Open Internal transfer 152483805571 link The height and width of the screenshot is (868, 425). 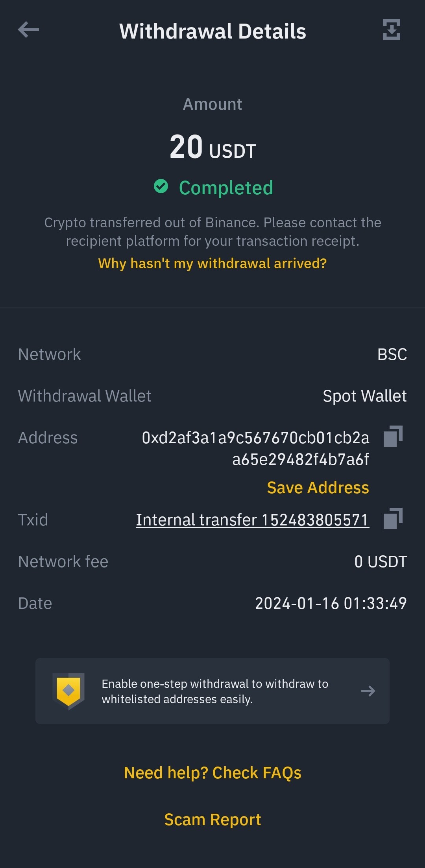[253, 520]
